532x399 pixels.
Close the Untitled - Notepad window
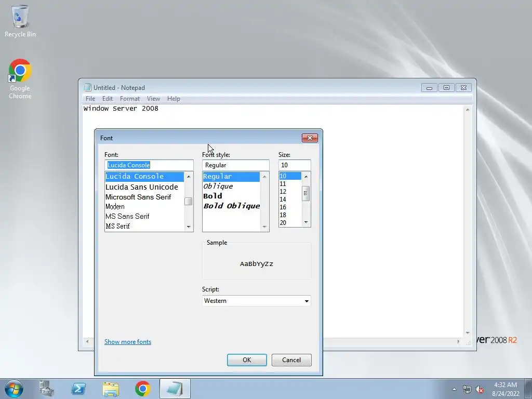pyautogui.click(x=464, y=88)
